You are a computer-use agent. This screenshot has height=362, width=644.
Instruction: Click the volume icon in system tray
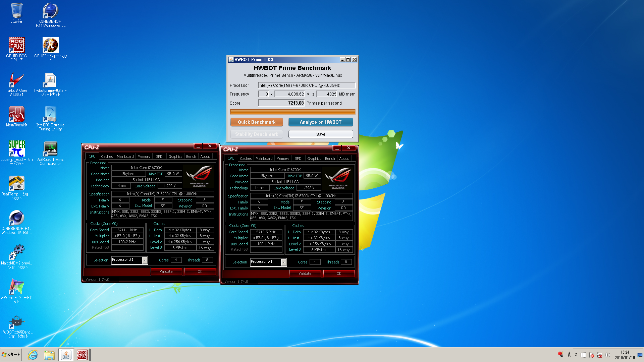point(607,355)
